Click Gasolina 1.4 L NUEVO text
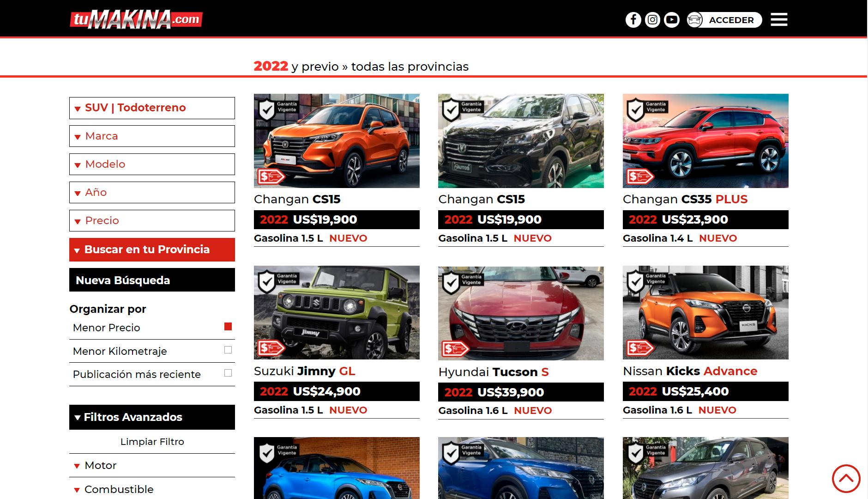Viewport: 868px width, 499px height. click(x=680, y=238)
